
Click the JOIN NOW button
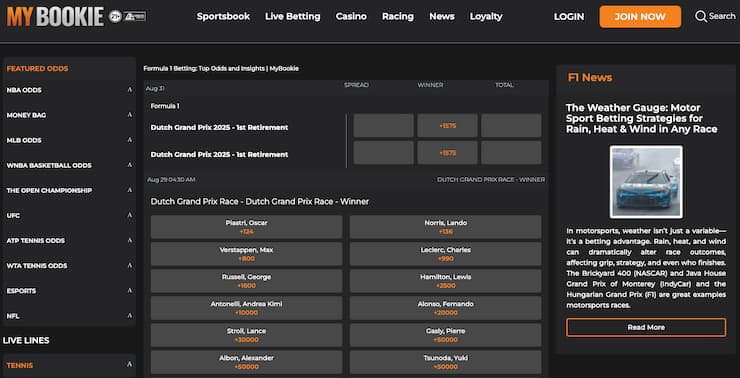coord(640,17)
